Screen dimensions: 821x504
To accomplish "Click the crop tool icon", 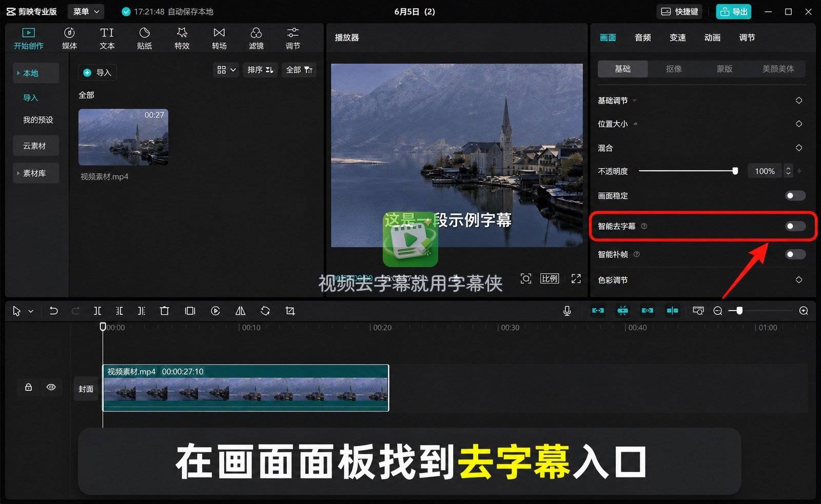I will point(290,311).
